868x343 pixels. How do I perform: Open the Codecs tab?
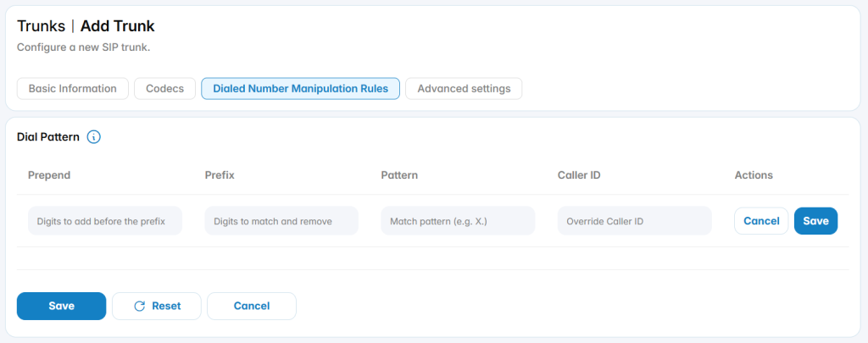pyautogui.click(x=165, y=89)
